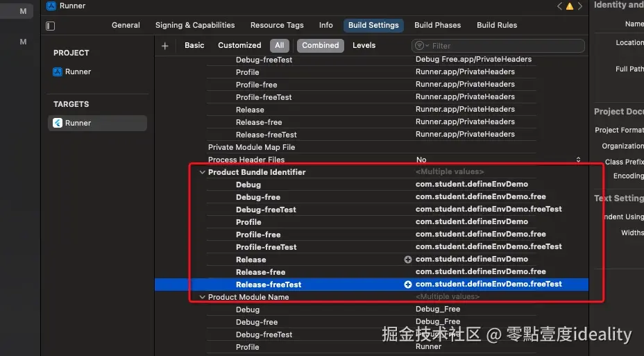Click the yellow warning triangle icon
Viewport: 644px width, 356px height.
[570, 6]
